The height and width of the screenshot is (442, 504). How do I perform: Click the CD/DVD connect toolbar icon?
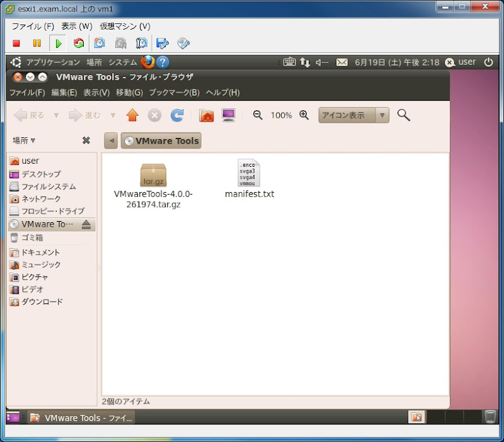pos(183,43)
